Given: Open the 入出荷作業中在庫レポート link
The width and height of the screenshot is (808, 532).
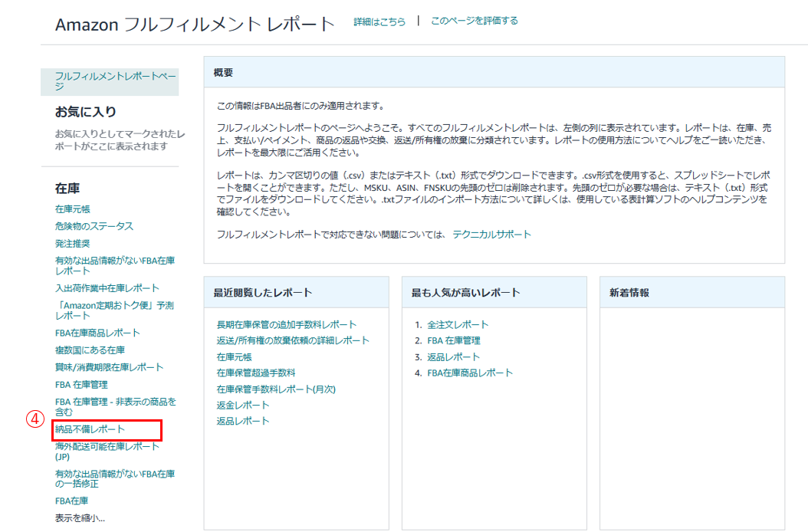Looking at the screenshot, I should point(107,287).
